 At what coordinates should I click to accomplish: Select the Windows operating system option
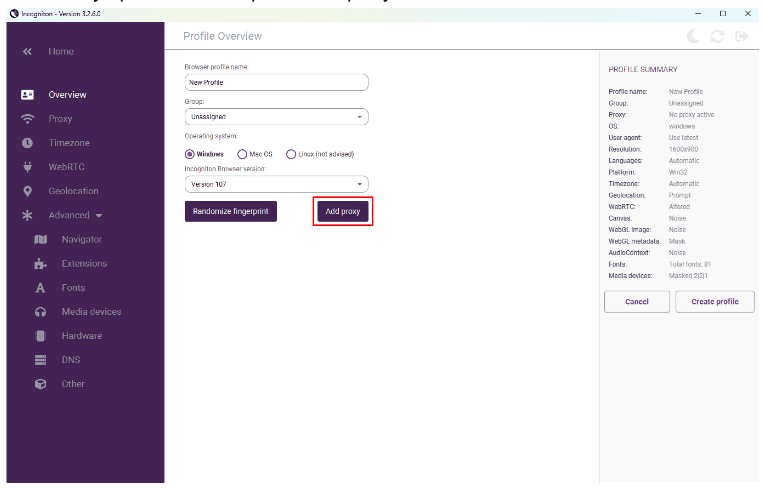click(x=191, y=154)
